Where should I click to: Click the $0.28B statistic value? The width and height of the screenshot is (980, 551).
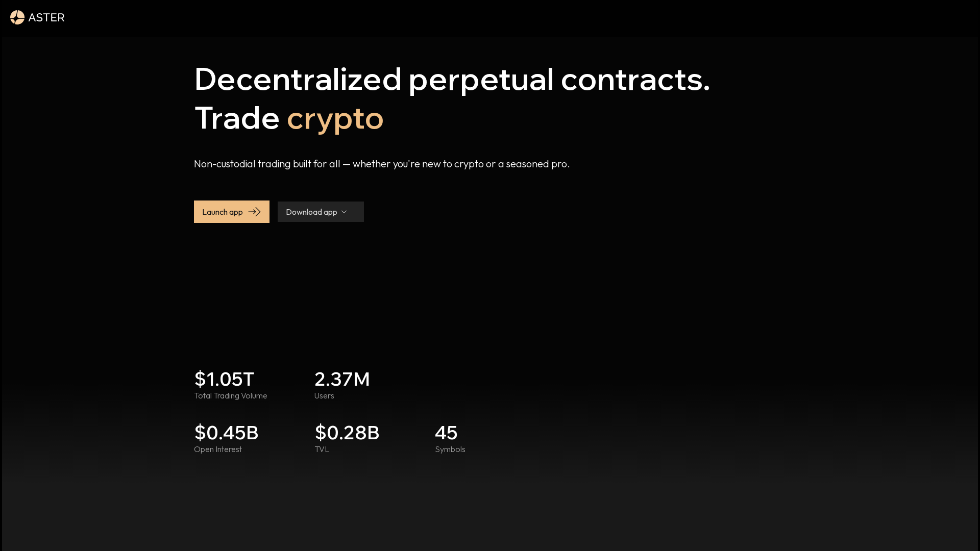coord(347,433)
